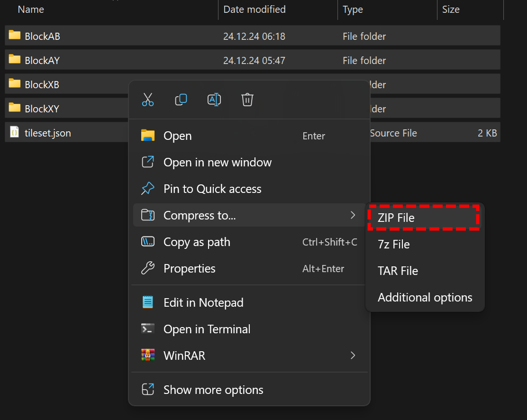Image resolution: width=527 pixels, height=420 pixels.
Task: Click File folder type in BlockAY row
Action: point(364,60)
